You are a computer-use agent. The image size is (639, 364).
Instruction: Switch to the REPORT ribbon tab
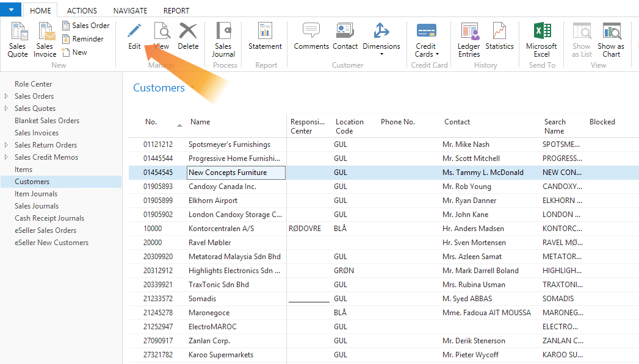pos(176,10)
